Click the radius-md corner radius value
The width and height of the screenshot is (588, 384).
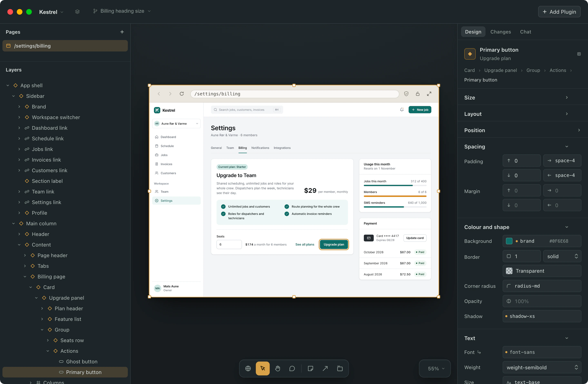click(542, 286)
